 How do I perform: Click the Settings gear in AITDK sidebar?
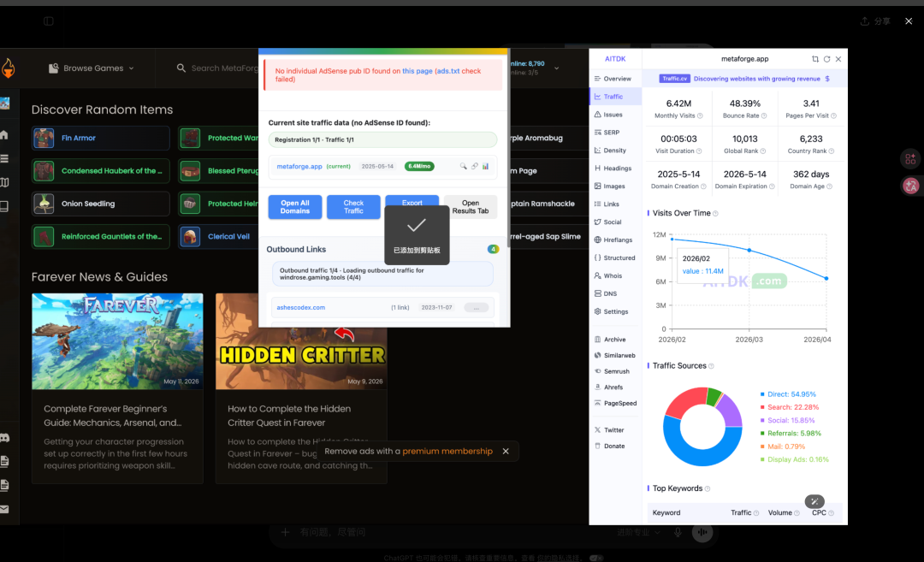coord(597,311)
